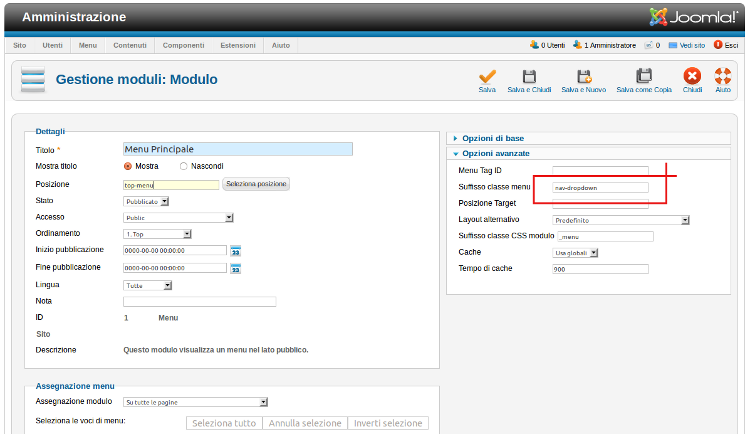The image size is (750, 434).
Task: Open the Stato dropdown
Action: pos(146,201)
